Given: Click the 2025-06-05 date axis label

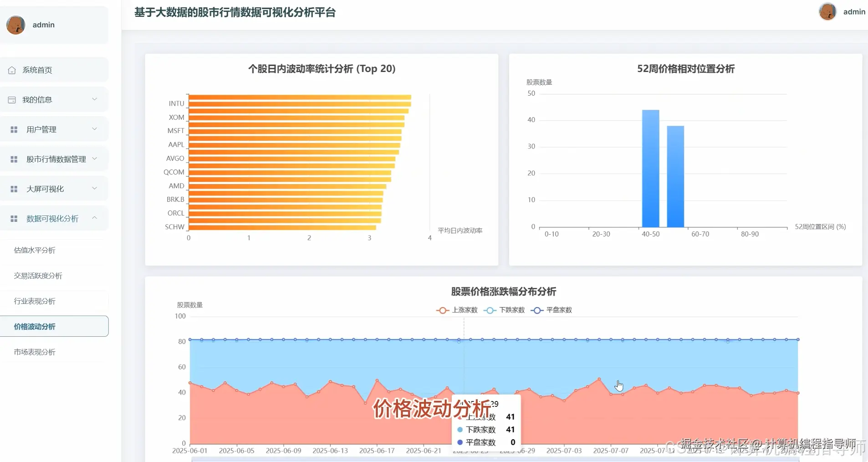Looking at the screenshot, I should click(x=237, y=451).
